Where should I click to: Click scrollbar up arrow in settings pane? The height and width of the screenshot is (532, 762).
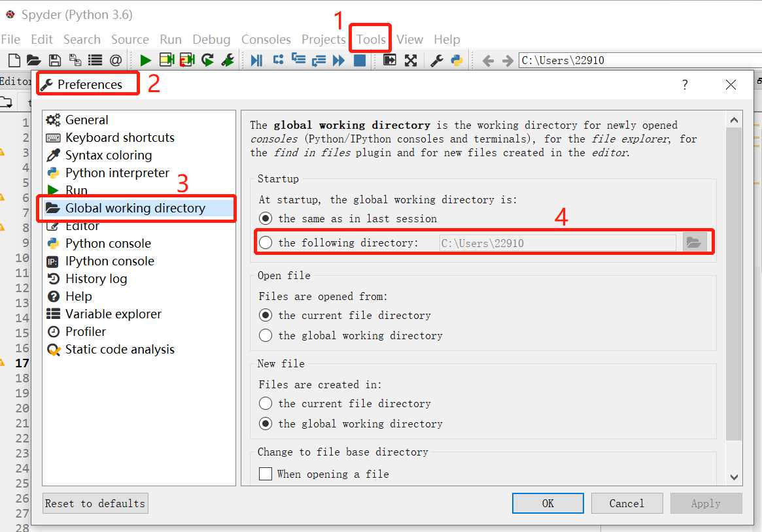coord(734,120)
